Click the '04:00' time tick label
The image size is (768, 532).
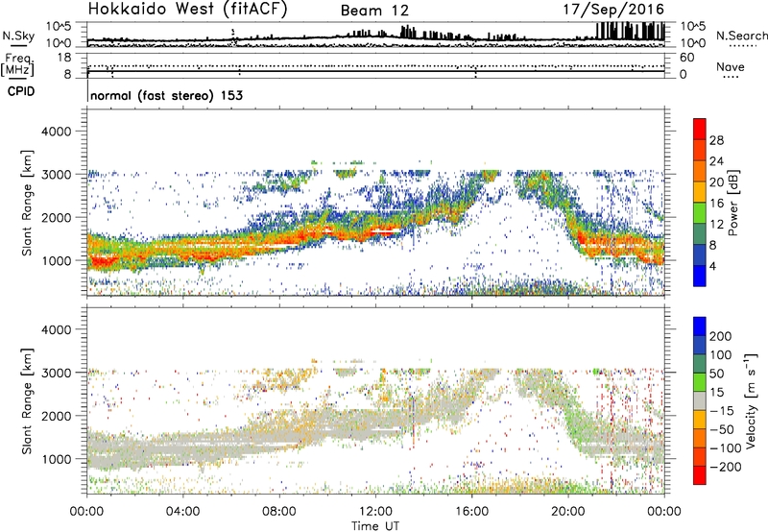pyautogui.click(x=182, y=512)
